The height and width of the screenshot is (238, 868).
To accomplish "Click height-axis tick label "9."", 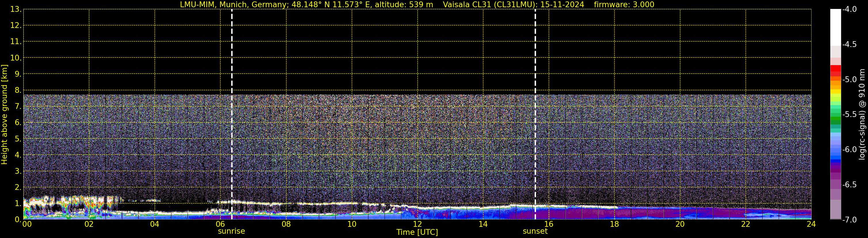I will [18, 74].
